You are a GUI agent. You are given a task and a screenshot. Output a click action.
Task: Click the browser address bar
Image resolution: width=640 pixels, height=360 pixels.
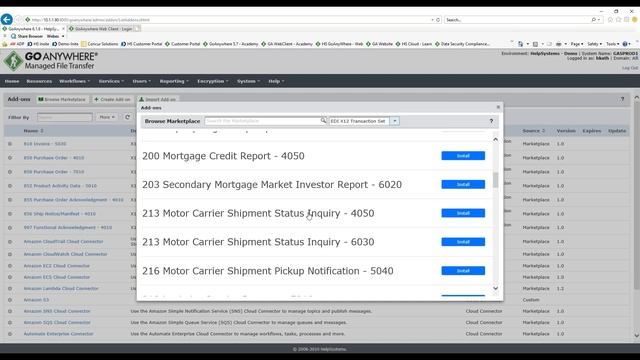[x=230, y=20]
